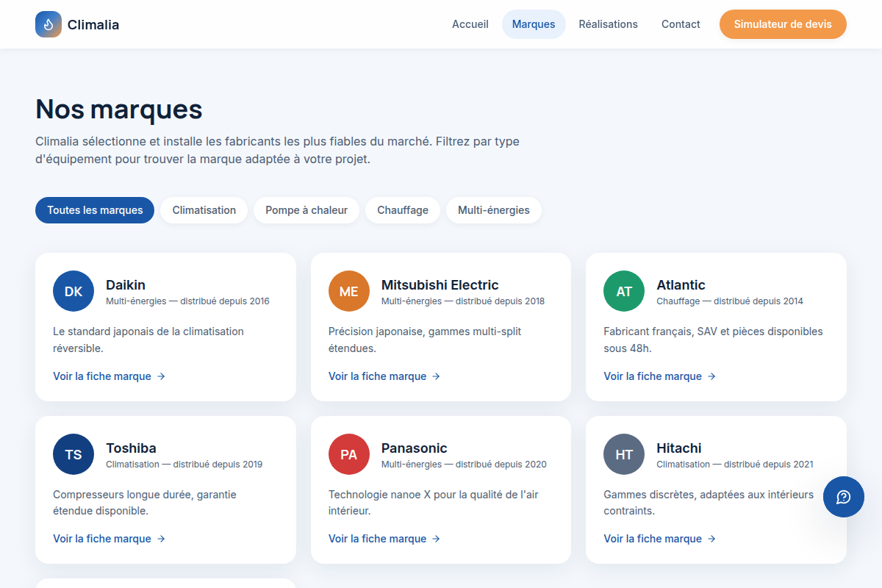The height and width of the screenshot is (588, 882).
Task: Click 'Multi-énergies — distribué depuis 2018' subtitle
Action: pyautogui.click(x=463, y=301)
